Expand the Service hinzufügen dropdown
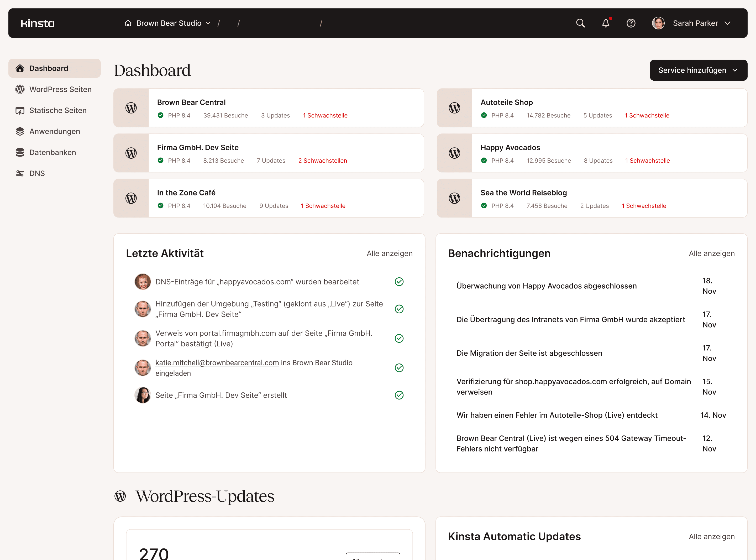Screen dimensions: 756x560 pyautogui.click(x=698, y=70)
